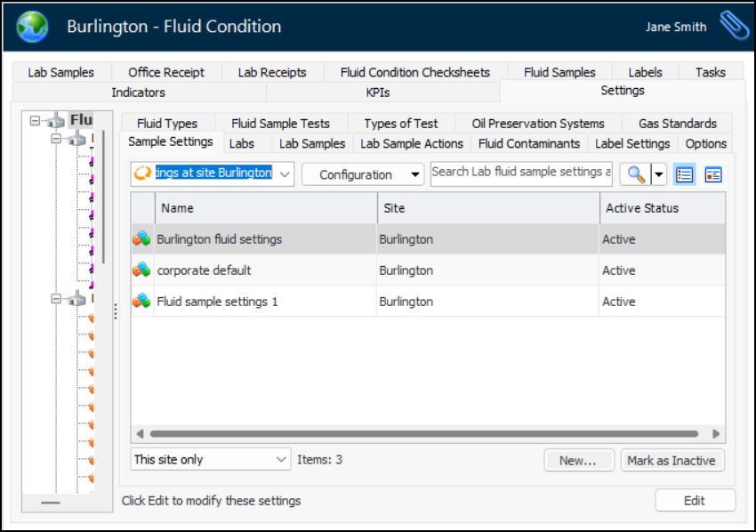The height and width of the screenshot is (532, 756).
Task: Click the grid scroll right arrow
Action: coord(716,433)
